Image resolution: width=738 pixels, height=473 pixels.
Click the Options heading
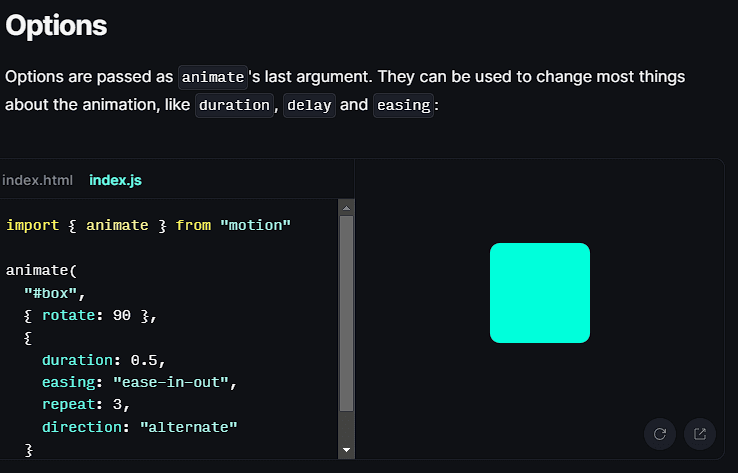(x=56, y=26)
